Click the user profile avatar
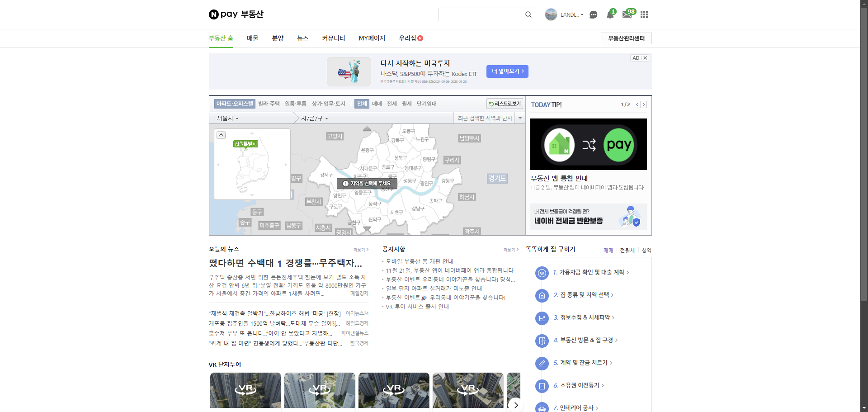868x412 pixels. point(551,14)
